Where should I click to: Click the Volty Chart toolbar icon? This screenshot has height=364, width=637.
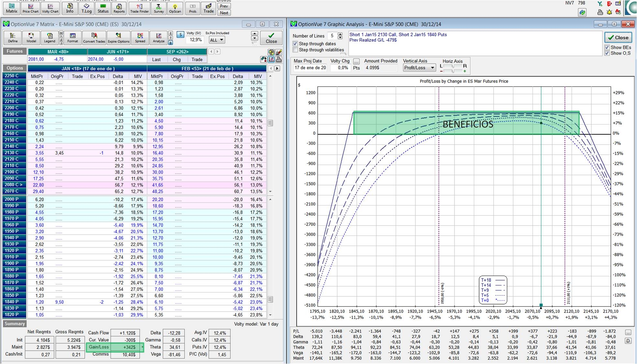[x=50, y=8]
